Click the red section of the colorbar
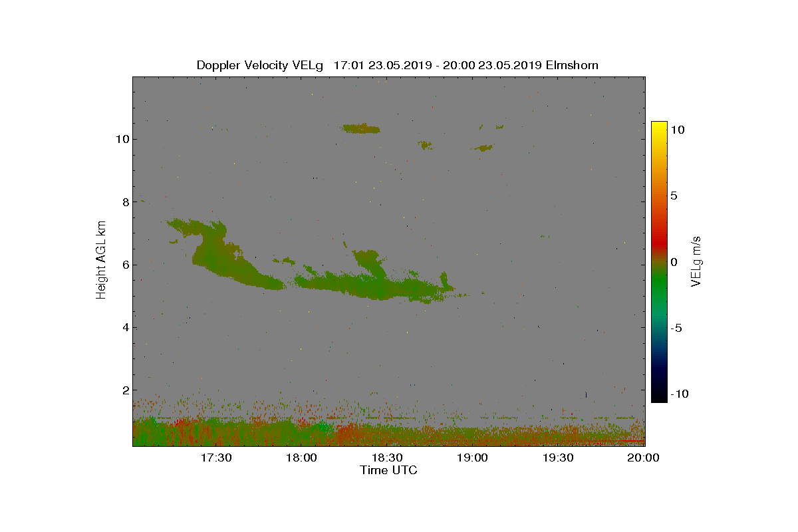 (659, 243)
